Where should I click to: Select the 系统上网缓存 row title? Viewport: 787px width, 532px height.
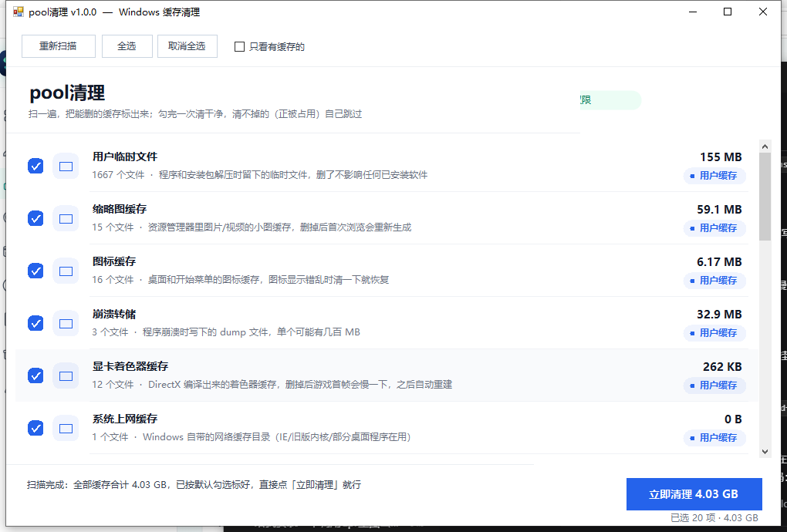tap(125, 419)
